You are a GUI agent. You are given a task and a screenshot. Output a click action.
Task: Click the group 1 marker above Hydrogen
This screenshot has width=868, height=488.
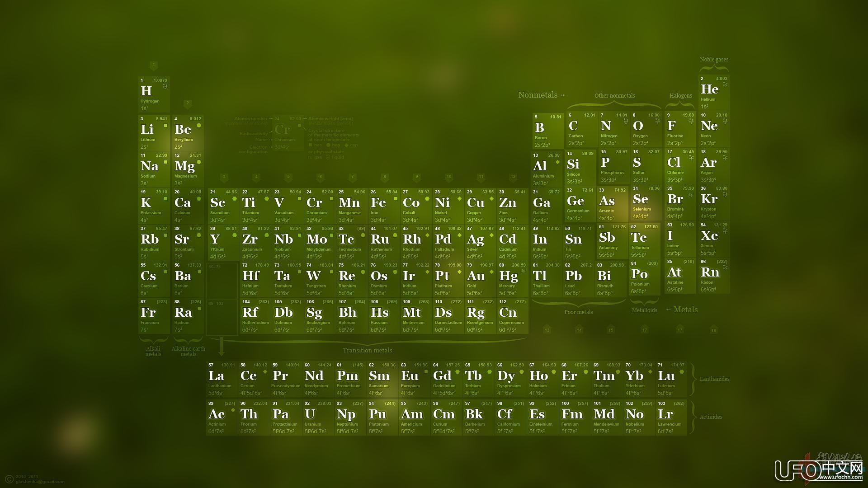154,65
